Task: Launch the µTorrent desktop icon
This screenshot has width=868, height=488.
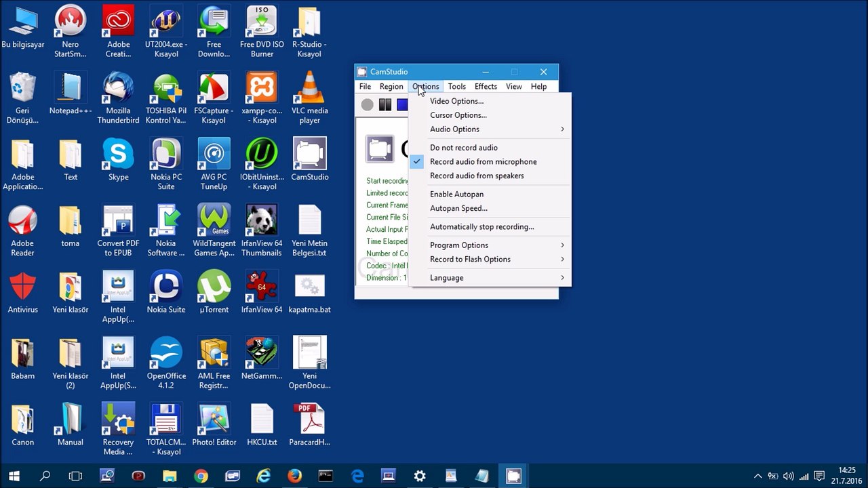Action: click(x=214, y=292)
